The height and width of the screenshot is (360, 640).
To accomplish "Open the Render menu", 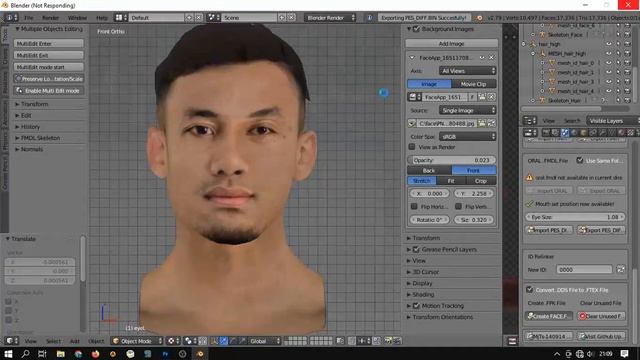I will 51,18.
